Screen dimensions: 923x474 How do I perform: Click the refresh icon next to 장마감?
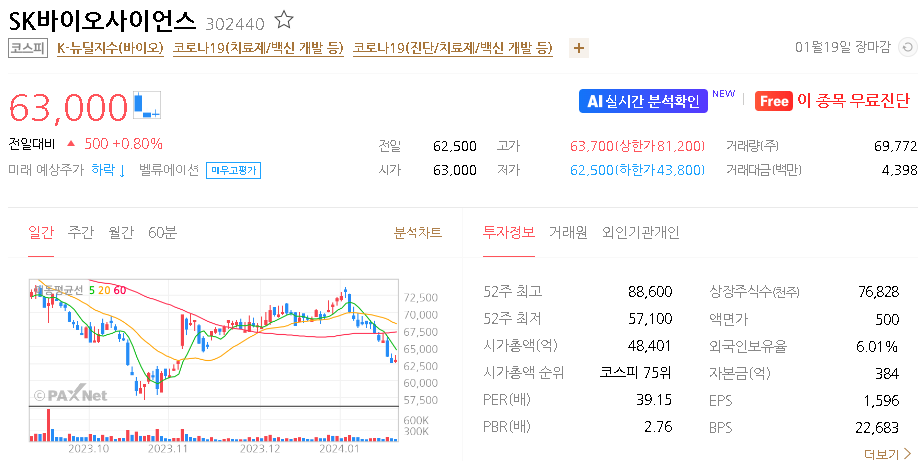click(x=907, y=47)
